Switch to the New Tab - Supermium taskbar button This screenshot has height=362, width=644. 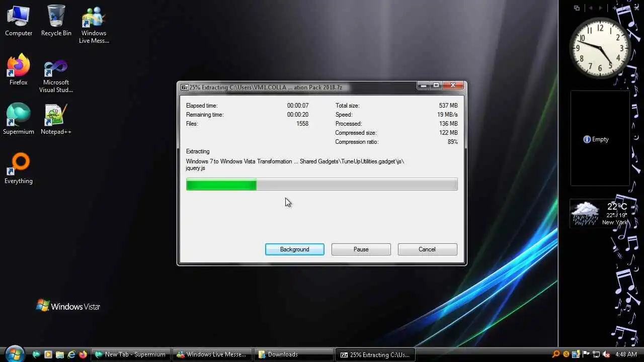131,354
